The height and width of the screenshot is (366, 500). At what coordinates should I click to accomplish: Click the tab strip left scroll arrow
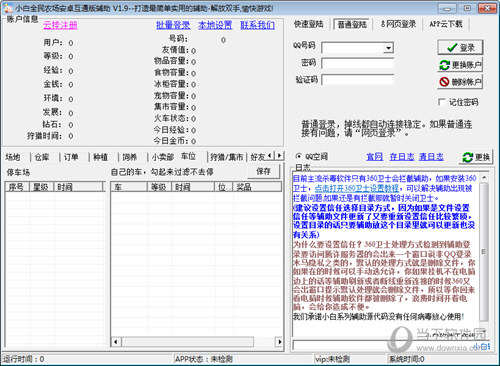[270, 155]
